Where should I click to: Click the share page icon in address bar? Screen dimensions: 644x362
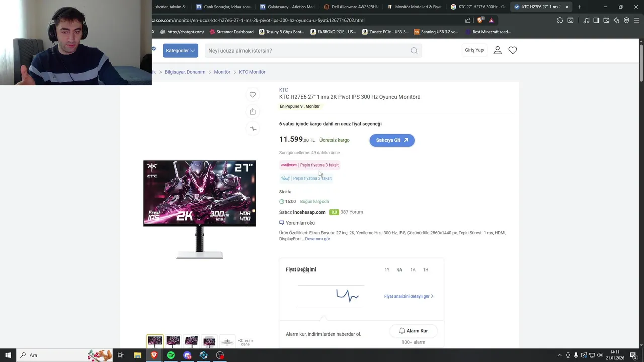468,20
